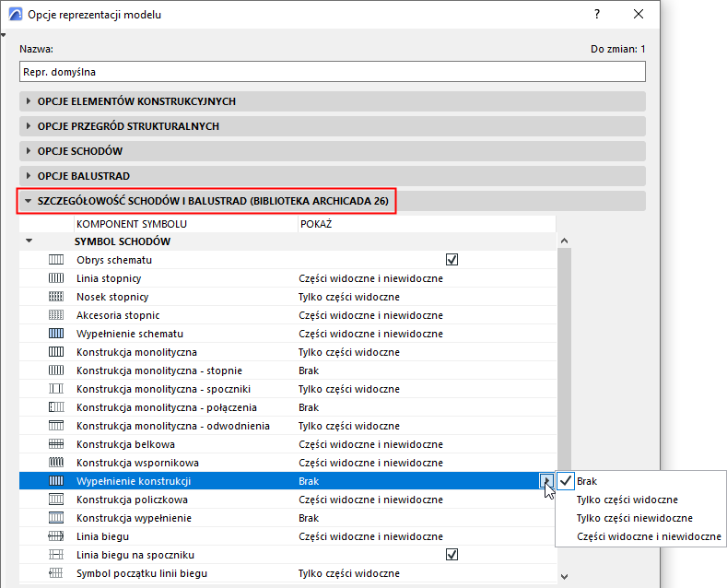Click Konstrukcja policzkowa show value
727x588 pixels.
tap(371, 500)
